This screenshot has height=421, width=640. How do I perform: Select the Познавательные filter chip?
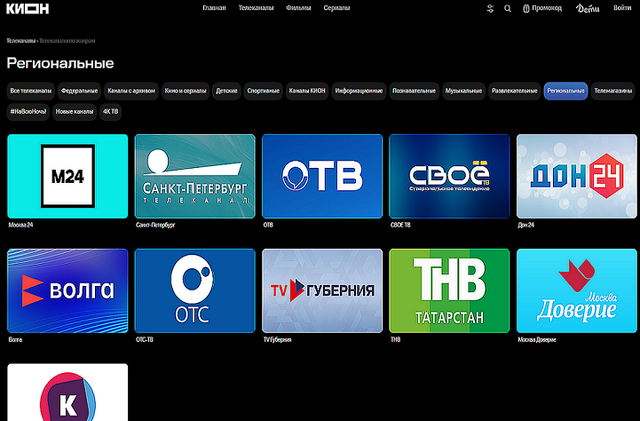coord(414,91)
